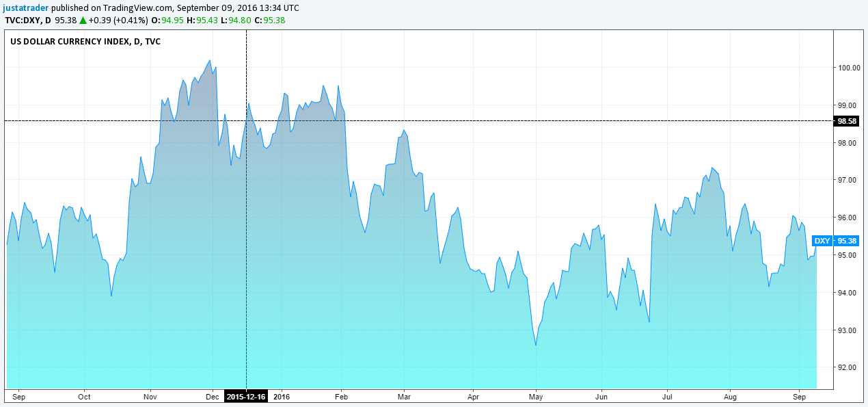Click the published on TradingView.com link

(109, 8)
